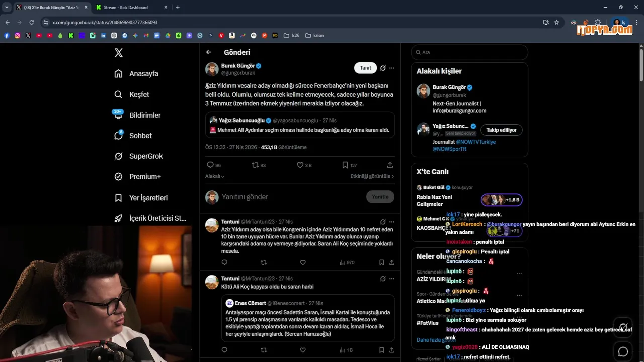Image resolution: width=644 pixels, height=362 pixels.
Task: Open more options menu on Burak Güngör's post
Action: (x=392, y=68)
